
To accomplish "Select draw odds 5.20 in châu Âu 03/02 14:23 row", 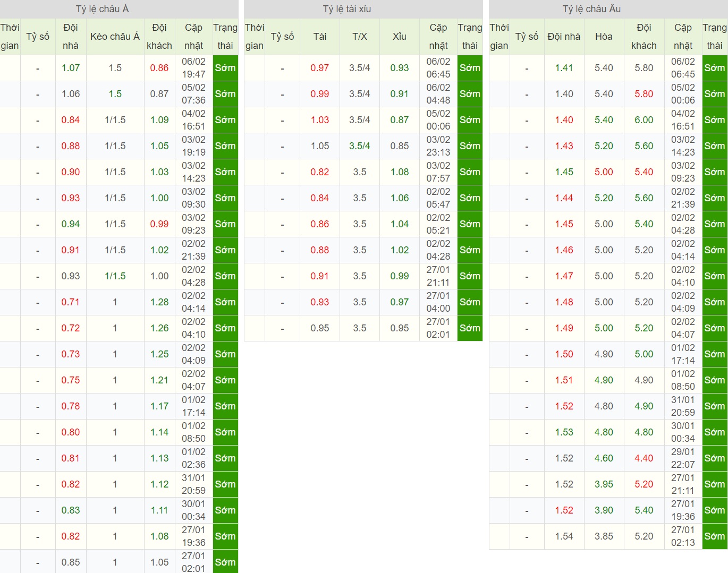I will tap(604, 146).
